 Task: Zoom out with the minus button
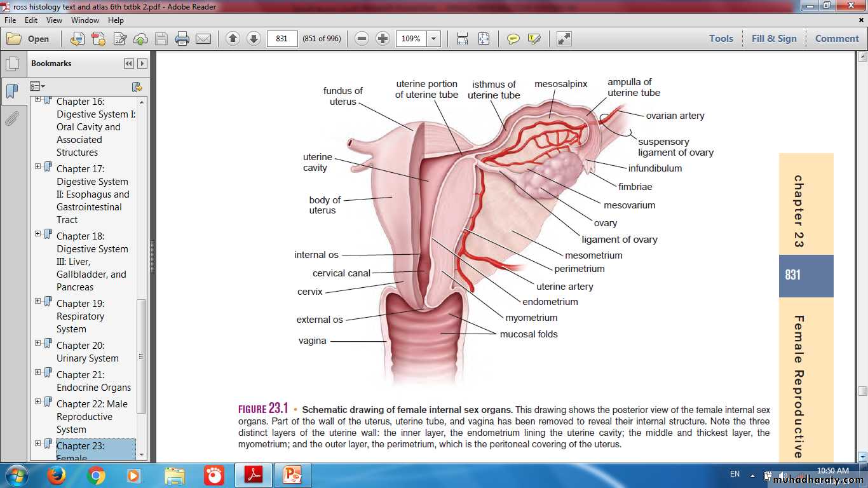click(362, 39)
